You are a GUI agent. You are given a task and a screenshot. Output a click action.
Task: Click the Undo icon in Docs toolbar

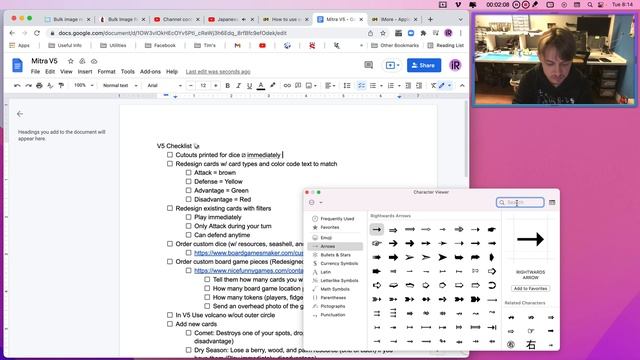pyautogui.click(x=17, y=86)
